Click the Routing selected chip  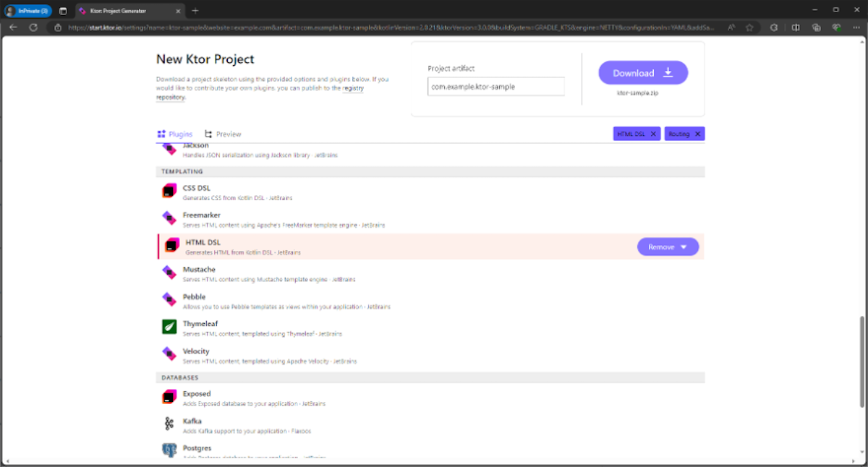(x=684, y=134)
